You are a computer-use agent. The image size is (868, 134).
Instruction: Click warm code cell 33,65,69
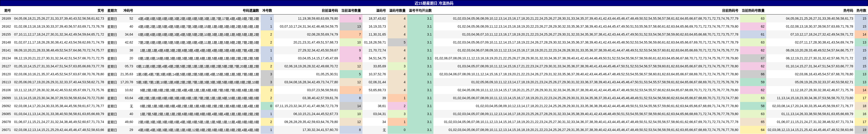(380, 66)
